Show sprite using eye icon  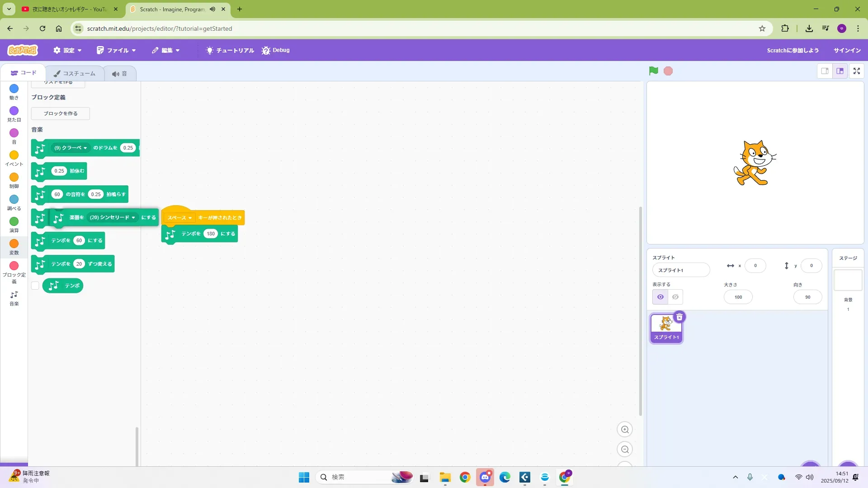pyautogui.click(x=660, y=297)
